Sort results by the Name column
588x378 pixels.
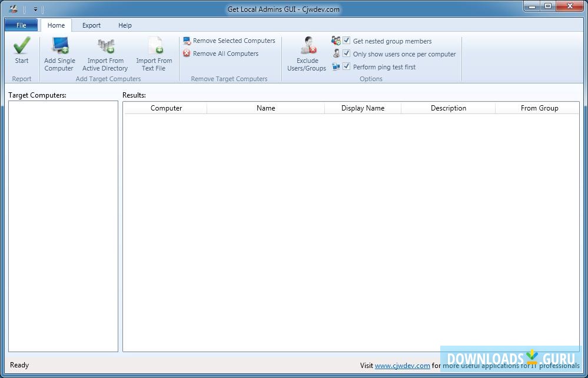pos(265,108)
